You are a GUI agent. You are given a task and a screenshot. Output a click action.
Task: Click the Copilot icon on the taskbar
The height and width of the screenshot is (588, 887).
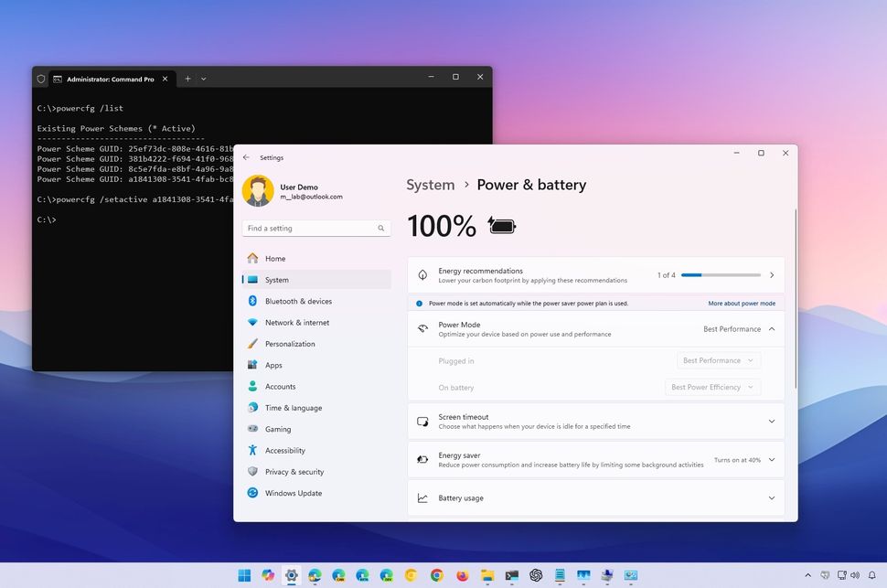point(268,576)
